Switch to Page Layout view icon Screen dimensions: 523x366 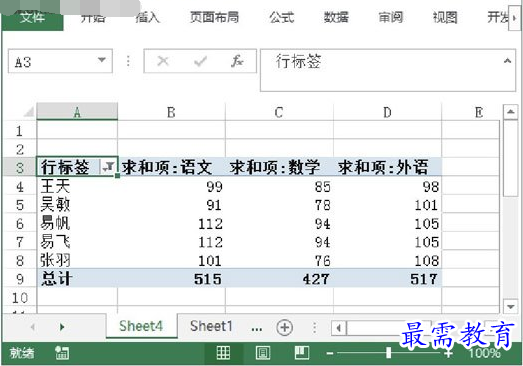(263, 353)
